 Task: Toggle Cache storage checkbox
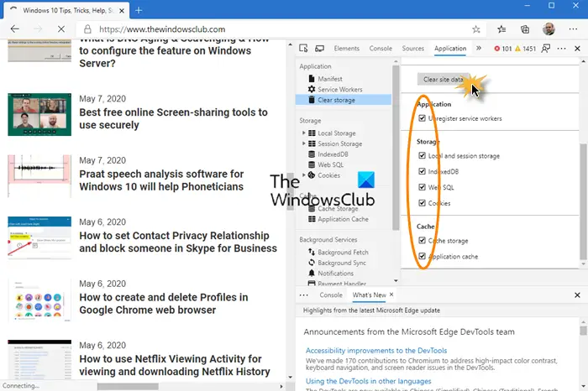[422, 240]
